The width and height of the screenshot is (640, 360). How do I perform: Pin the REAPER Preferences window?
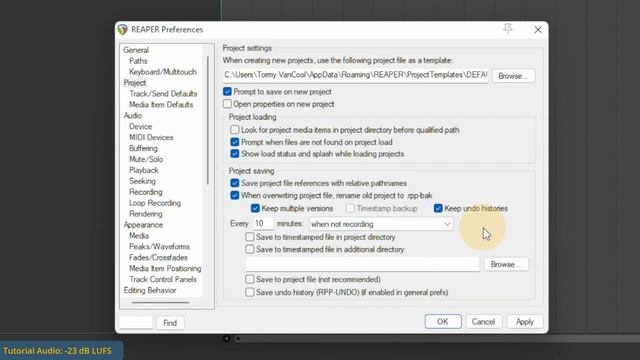(507, 28)
